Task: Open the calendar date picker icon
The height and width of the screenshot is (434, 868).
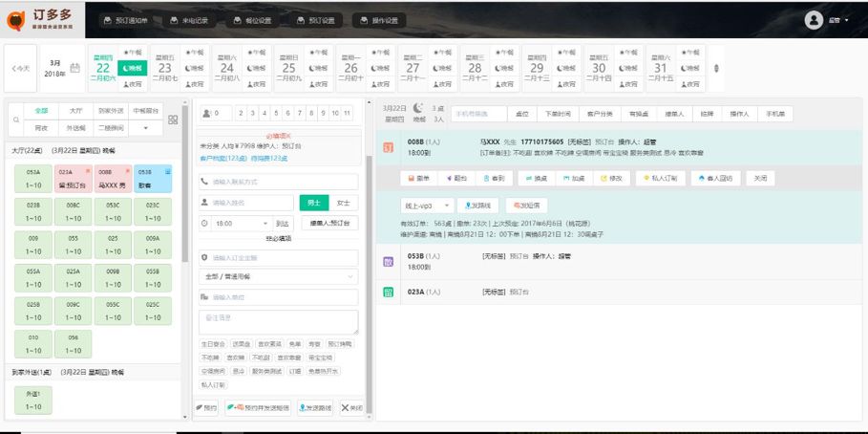Action: (x=74, y=68)
